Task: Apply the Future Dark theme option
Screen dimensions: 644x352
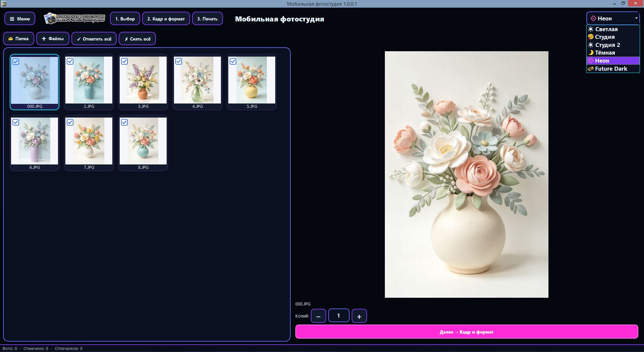Action: pos(613,69)
